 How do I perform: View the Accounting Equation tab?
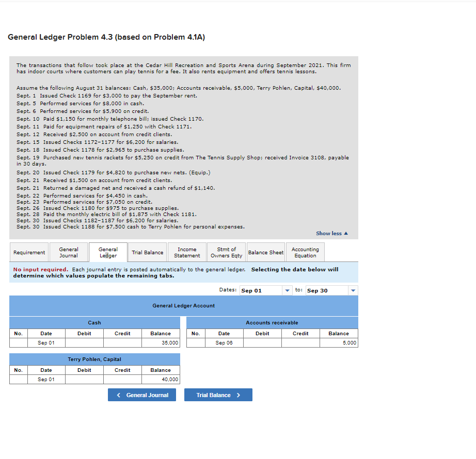305,252
